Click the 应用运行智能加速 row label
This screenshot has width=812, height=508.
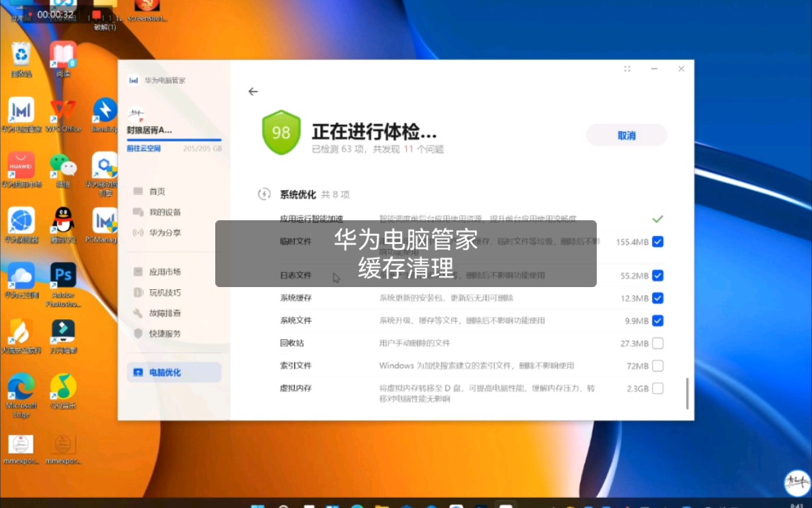[x=311, y=219]
